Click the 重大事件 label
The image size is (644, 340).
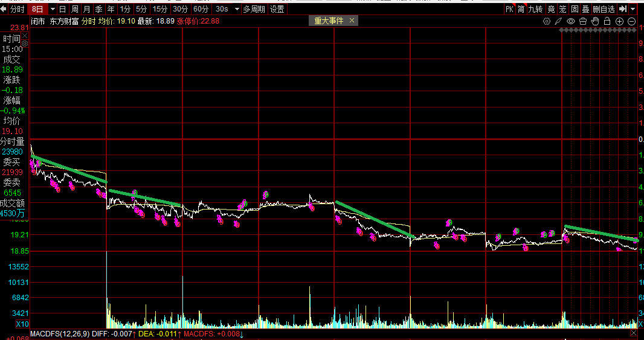point(329,21)
